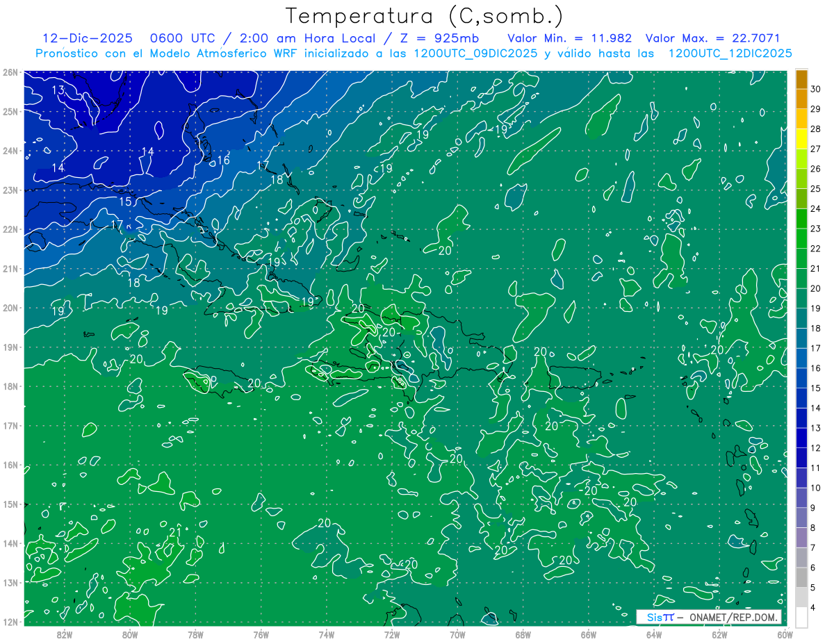Image resolution: width=834 pixels, height=644 pixels.
Task: Click the colorbar label 4
Action: pyautogui.click(x=814, y=607)
